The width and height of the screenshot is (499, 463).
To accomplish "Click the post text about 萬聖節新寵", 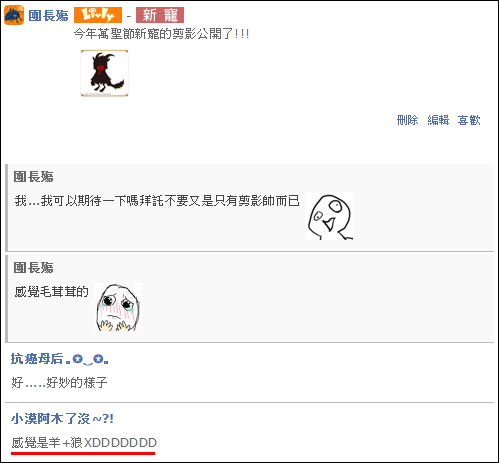I will click(x=161, y=34).
